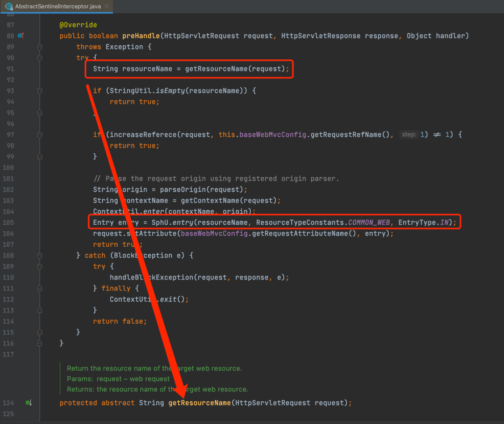Click handleBlockException call
The image size is (504, 424).
pos(152,277)
